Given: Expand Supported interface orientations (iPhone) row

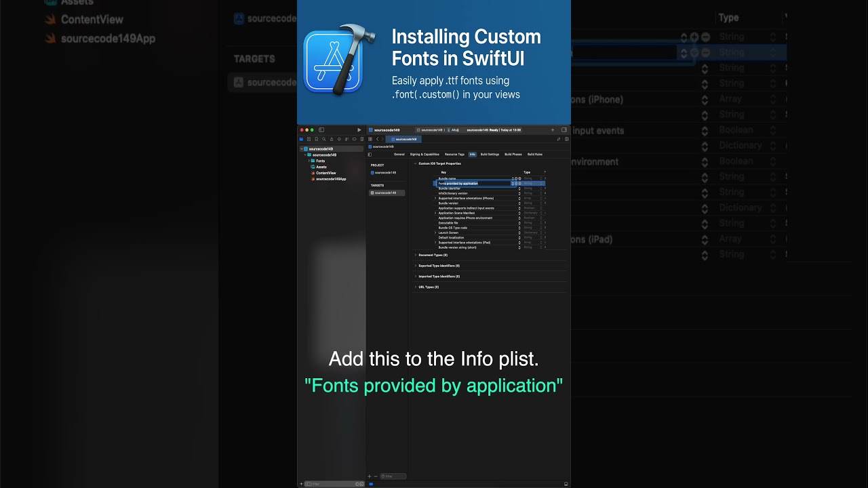Looking at the screenshot, I should pyautogui.click(x=435, y=198).
